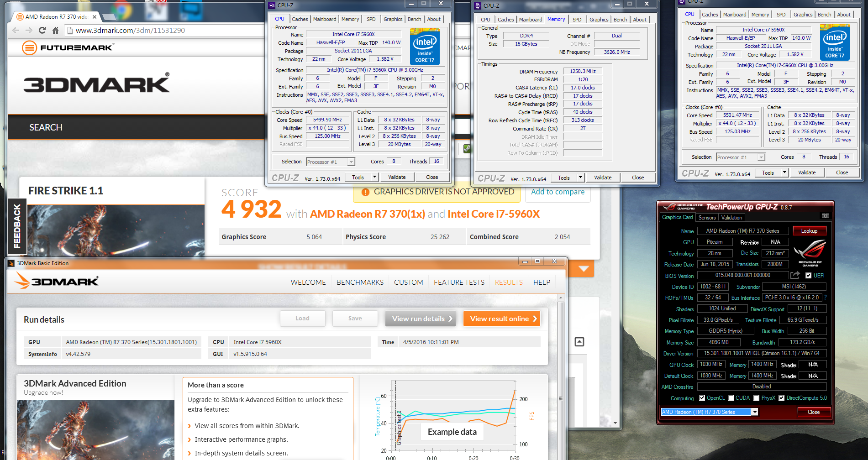Close the AMD Radeon R7 370 browser tab

pos(95,17)
